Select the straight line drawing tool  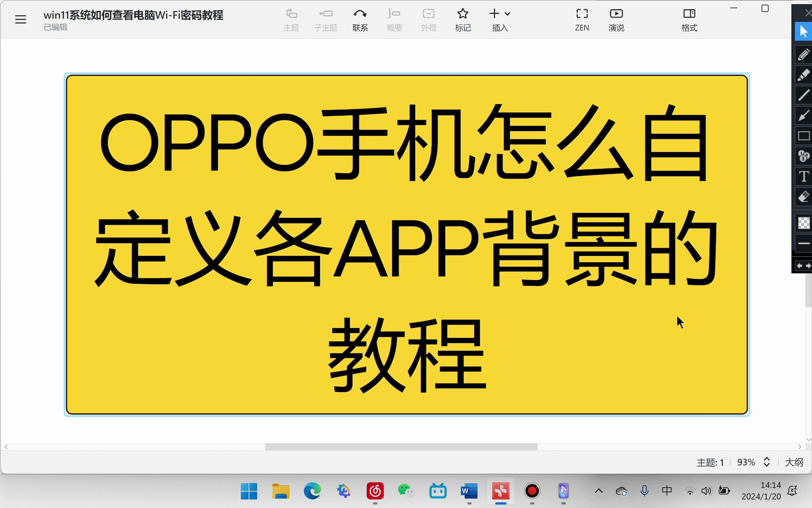pos(804,95)
